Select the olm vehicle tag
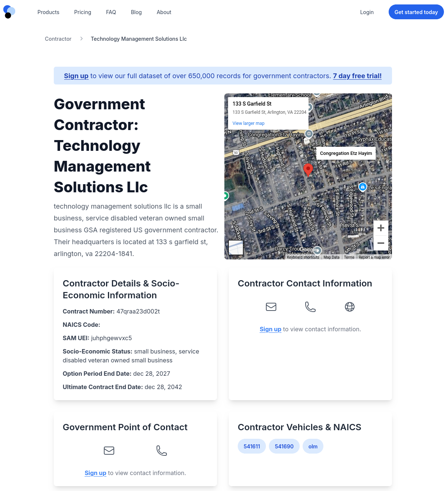Viewport: 448px width, 491px height. tap(313, 446)
